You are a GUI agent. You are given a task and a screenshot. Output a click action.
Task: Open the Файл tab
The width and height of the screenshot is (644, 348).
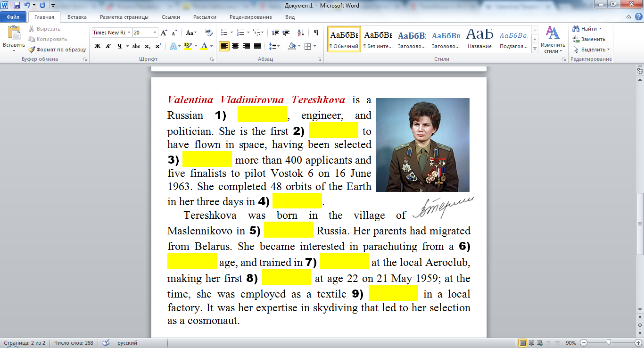click(x=13, y=17)
